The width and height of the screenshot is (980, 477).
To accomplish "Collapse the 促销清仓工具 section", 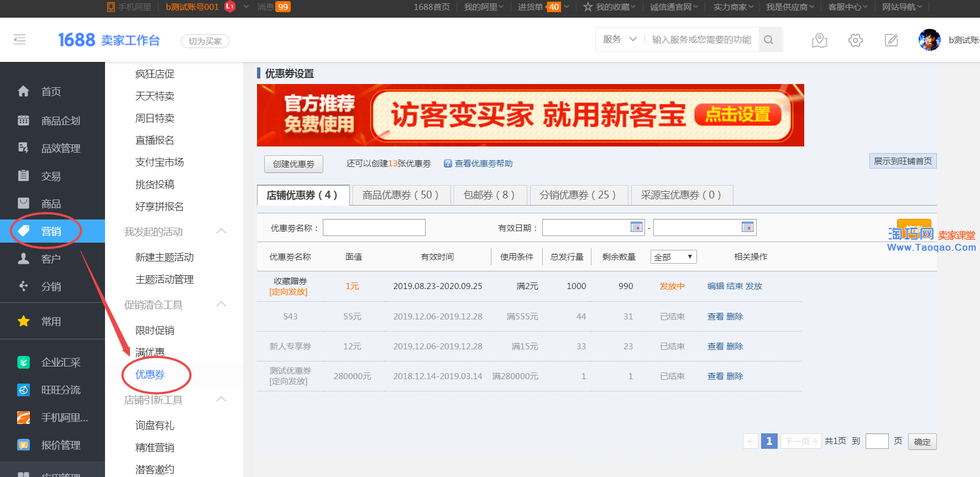I will point(222,304).
